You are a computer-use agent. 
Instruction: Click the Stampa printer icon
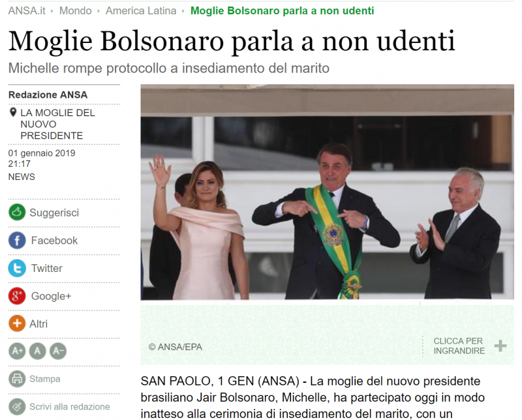17,379
